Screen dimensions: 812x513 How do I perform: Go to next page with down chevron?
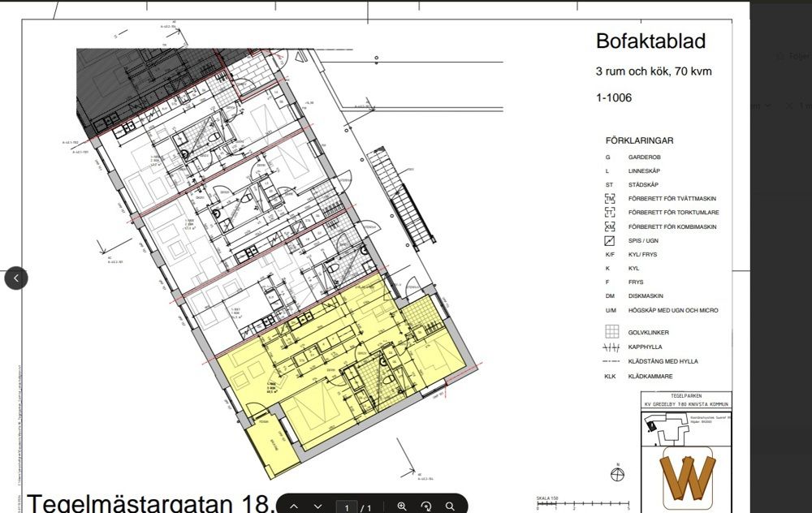pyautogui.click(x=318, y=507)
